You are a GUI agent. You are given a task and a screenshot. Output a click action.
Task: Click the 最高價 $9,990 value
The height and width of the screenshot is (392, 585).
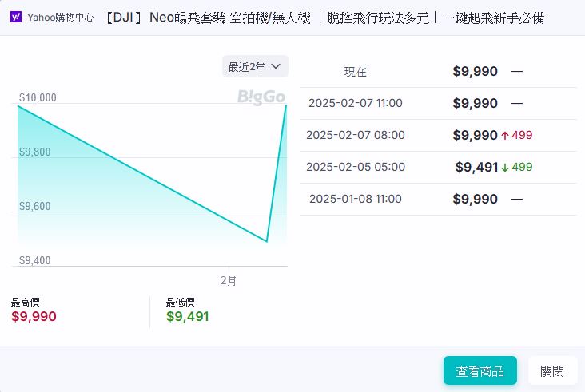pos(34,316)
